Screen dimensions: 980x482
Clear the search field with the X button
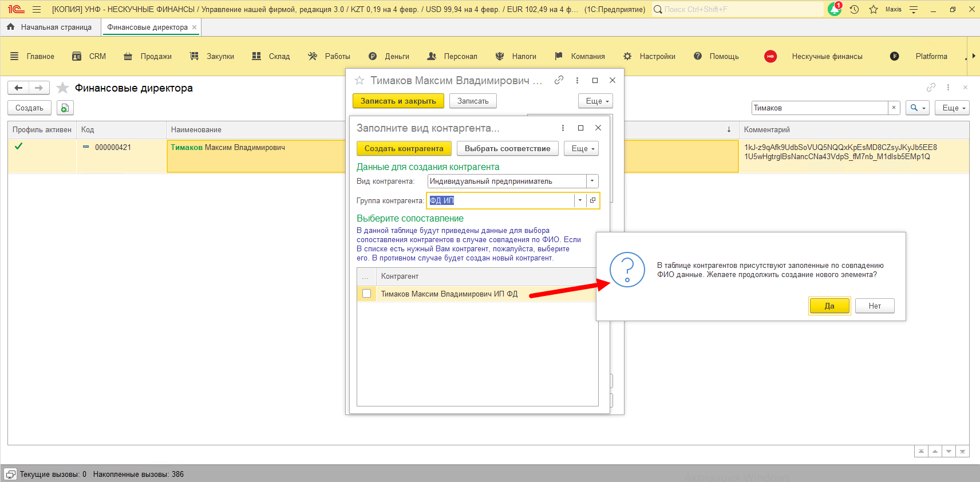click(894, 108)
